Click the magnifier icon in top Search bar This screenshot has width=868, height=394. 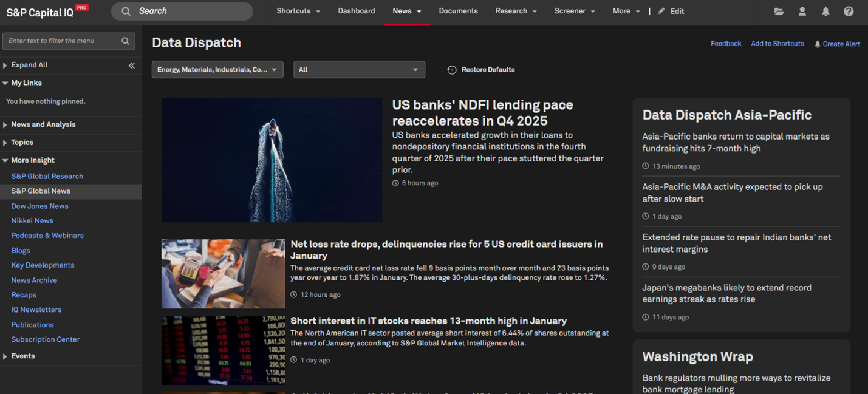tap(126, 12)
